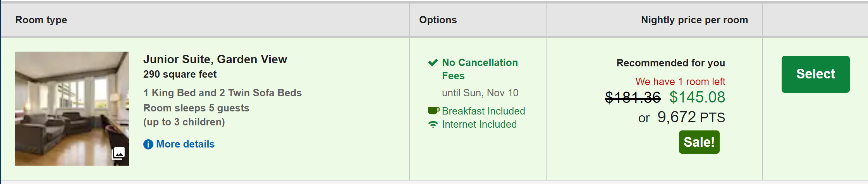Viewport: 868px width, 184px height.
Task: Click the blue info icon beside More details
Action: coord(148,144)
